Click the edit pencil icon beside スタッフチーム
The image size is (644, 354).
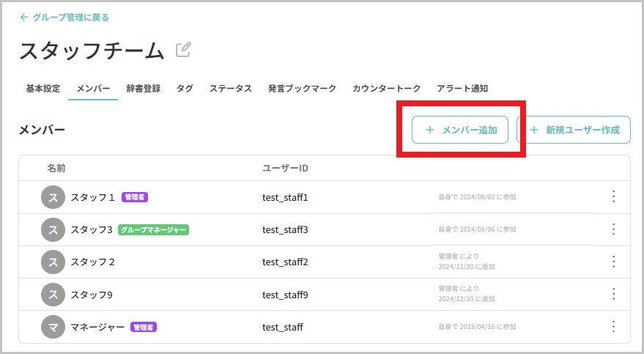[x=183, y=50]
